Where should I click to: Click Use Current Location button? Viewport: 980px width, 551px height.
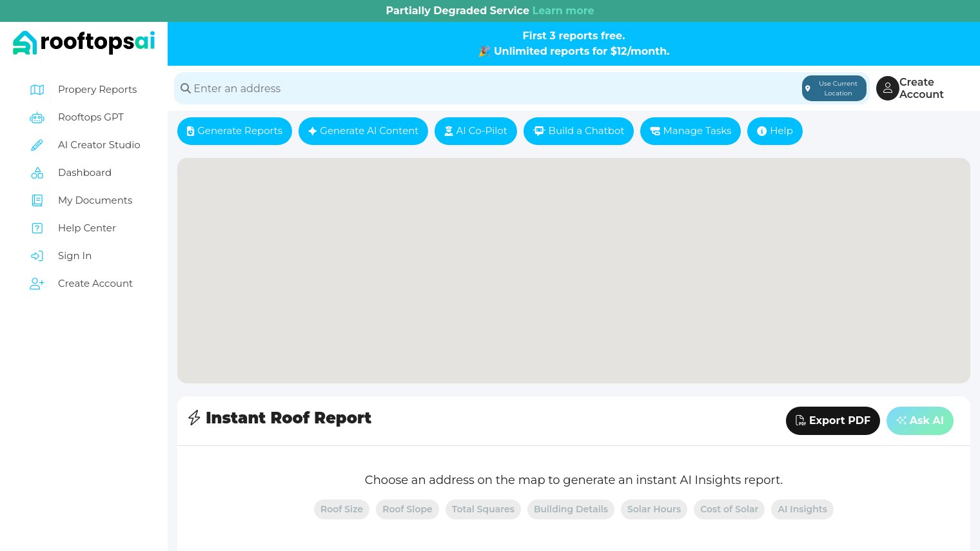pos(834,88)
